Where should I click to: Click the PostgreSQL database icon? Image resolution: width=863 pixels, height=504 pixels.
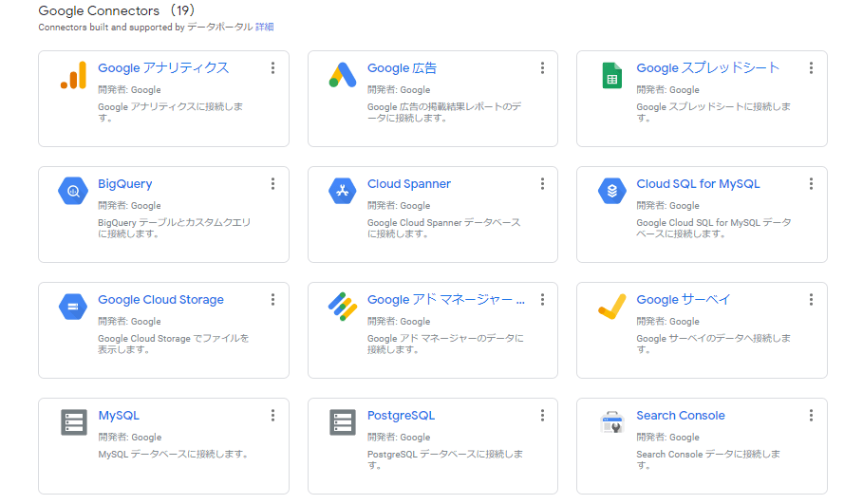pos(343,422)
